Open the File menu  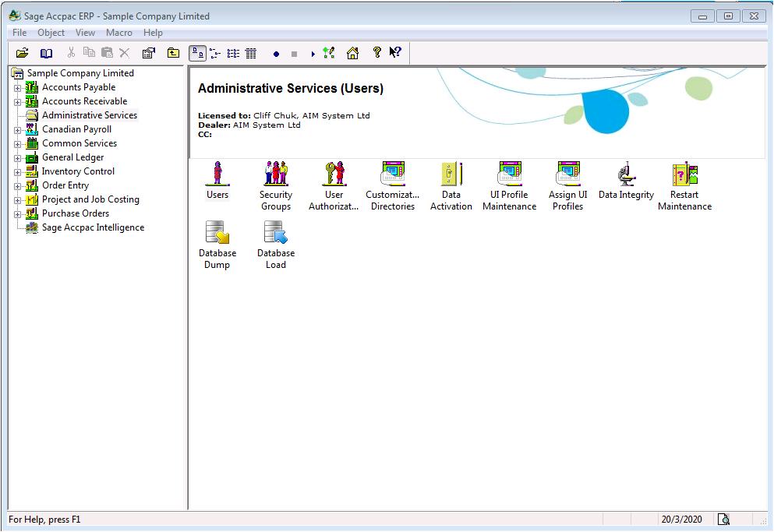click(x=19, y=33)
